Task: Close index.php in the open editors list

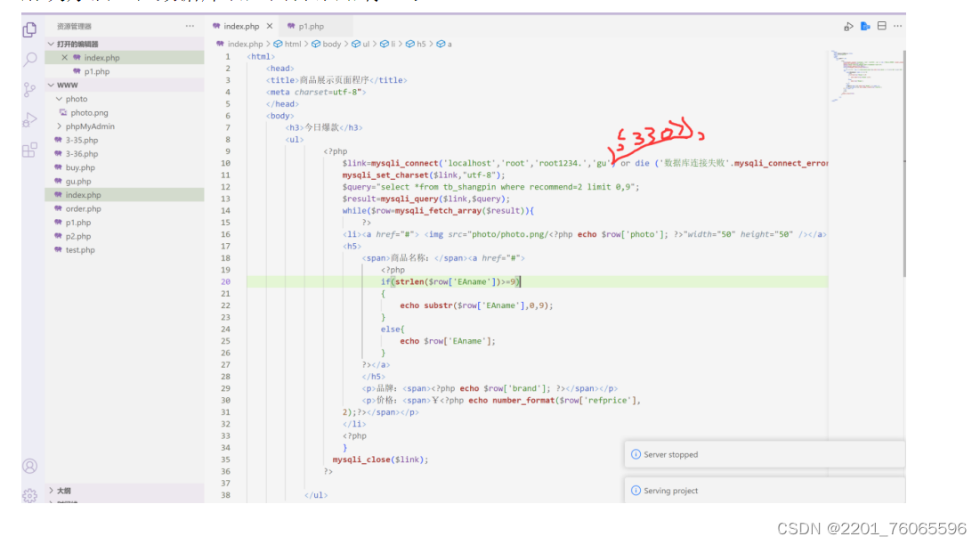Action: coord(64,58)
